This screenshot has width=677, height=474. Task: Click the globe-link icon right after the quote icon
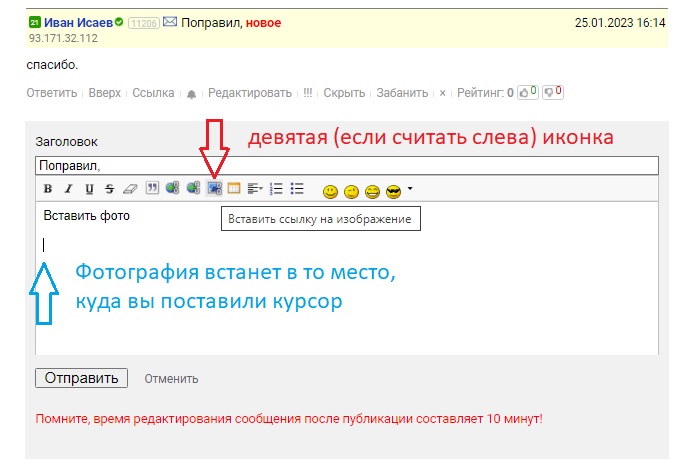pyautogui.click(x=172, y=188)
